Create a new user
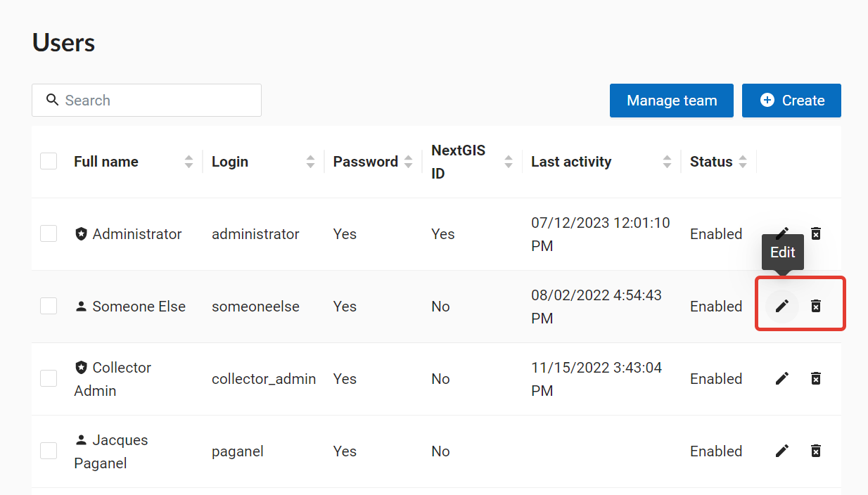 pos(791,101)
